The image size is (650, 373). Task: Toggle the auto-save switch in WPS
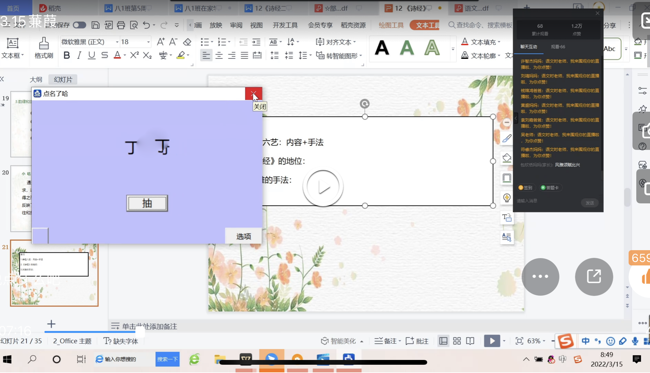pos(79,25)
